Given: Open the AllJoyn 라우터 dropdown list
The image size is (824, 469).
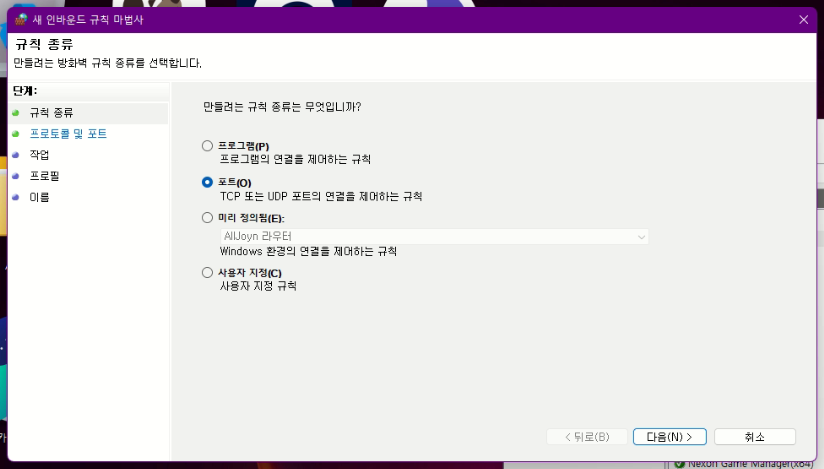Looking at the screenshot, I should 434,236.
